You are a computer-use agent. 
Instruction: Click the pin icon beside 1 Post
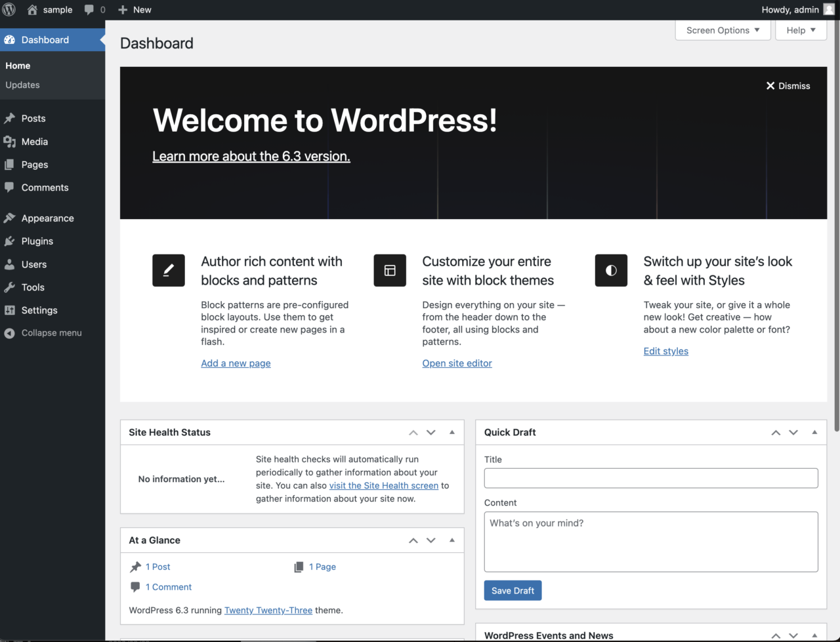click(135, 567)
